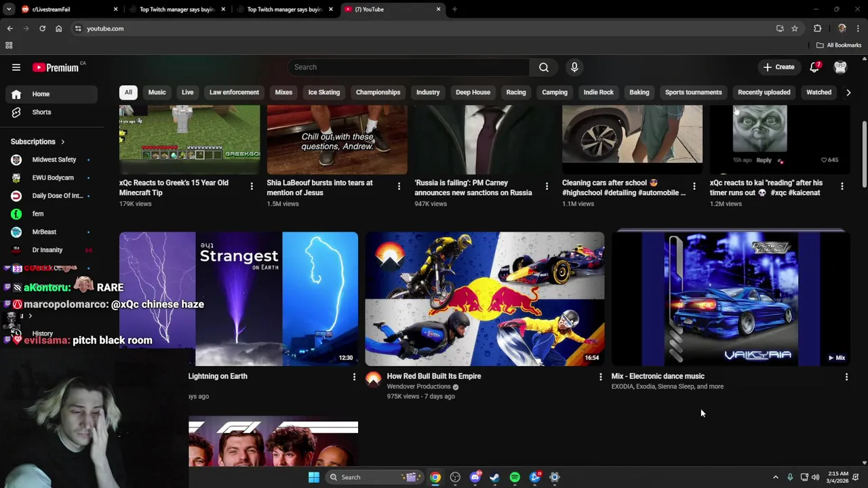
Task: Open the Strangest lightning video thumbnail
Action: (239, 299)
